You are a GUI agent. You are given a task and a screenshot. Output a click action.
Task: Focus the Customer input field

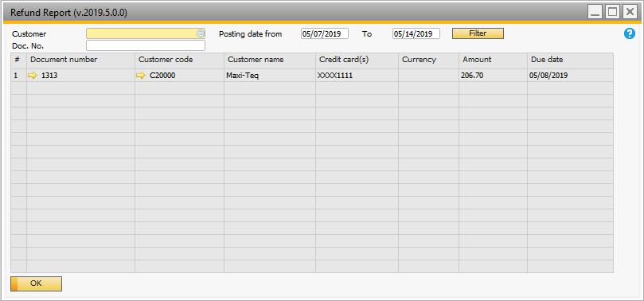tap(146, 33)
